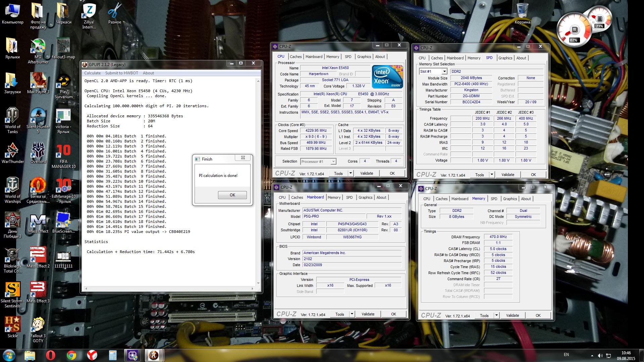Open Windows Start button
Viewport: 644px width, 362px height.
pyautogui.click(x=9, y=355)
